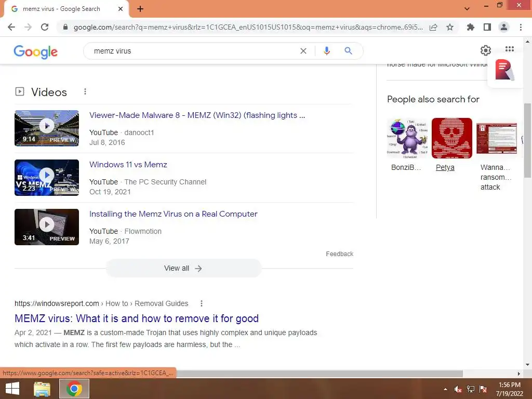Image resolution: width=532 pixels, height=399 pixels.
Task: Open MEMZ virus: What it is result
Action: click(137, 318)
